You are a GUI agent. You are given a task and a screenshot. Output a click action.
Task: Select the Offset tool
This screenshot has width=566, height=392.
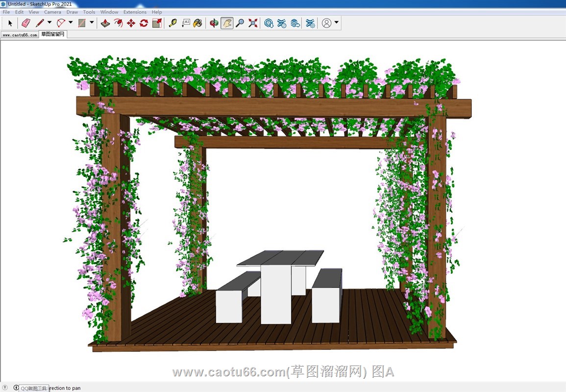coord(118,24)
